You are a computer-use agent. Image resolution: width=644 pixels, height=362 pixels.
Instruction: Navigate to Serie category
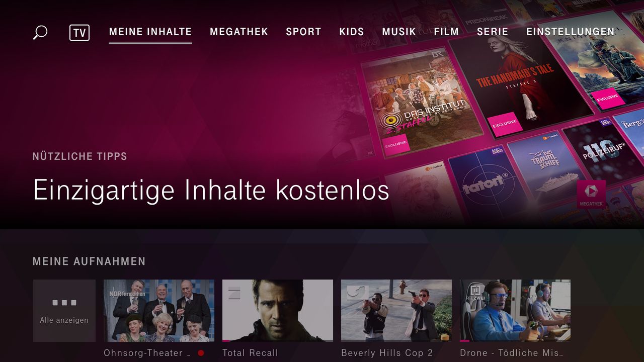[x=493, y=32]
